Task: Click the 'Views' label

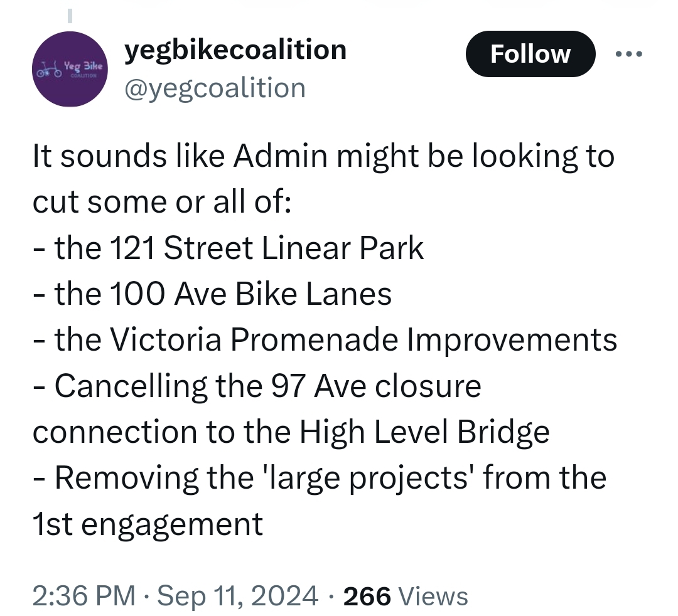Action: click(434, 595)
